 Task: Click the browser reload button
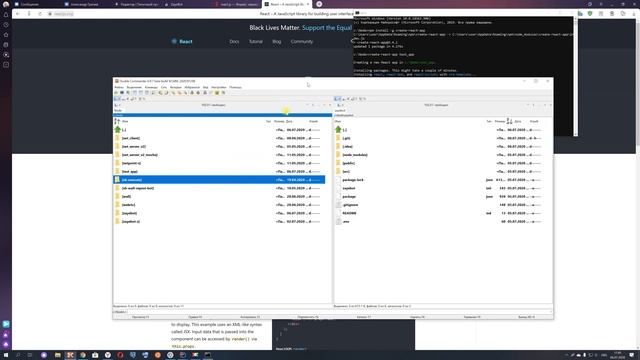coord(40,14)
